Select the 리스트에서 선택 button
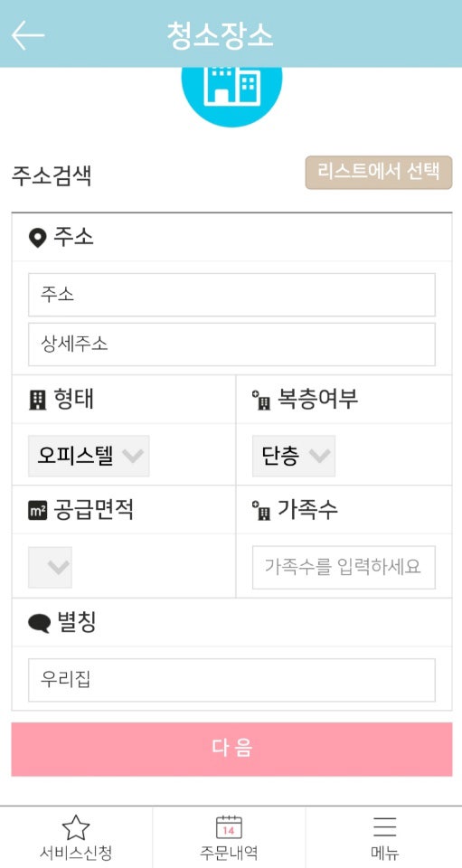The width and height of the screenshot is (462, 868). tap(379, 173)
